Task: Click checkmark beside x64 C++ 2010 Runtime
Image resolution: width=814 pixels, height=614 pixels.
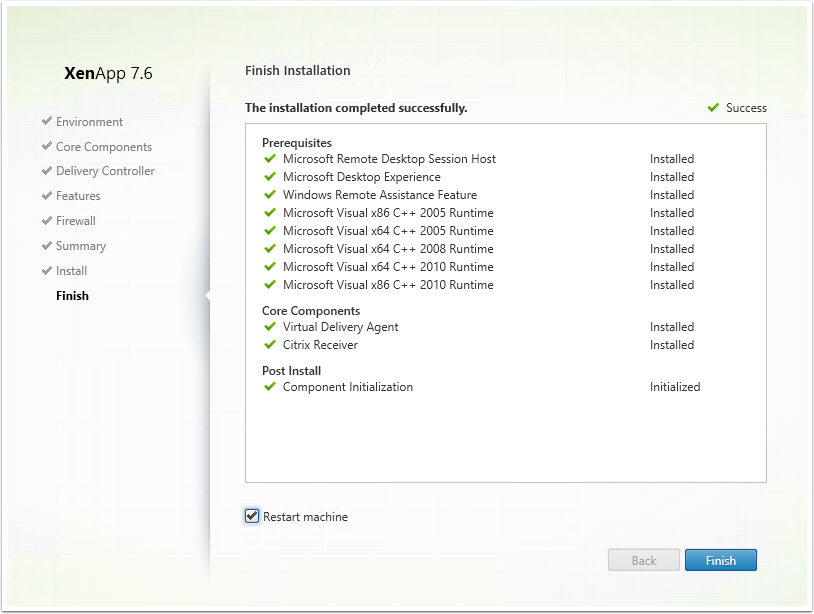Action: point(270,266)
